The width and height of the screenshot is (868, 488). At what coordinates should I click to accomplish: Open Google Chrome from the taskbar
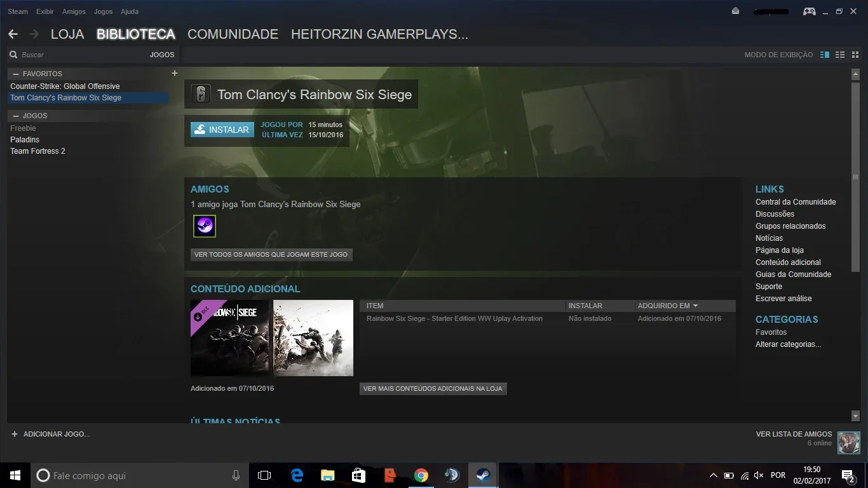pos(421,475)
